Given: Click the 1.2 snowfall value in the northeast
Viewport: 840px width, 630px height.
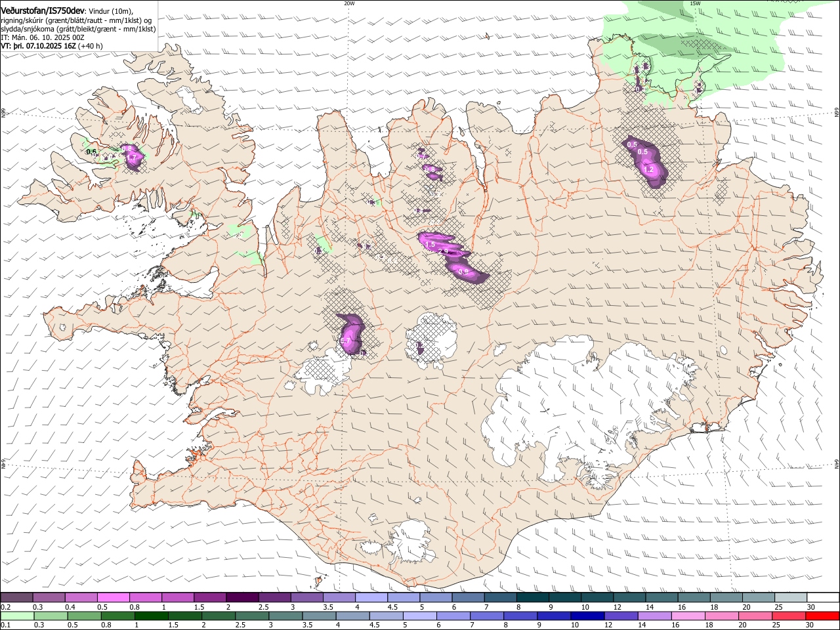Looking at the screenshot, I should coord(649,169).
